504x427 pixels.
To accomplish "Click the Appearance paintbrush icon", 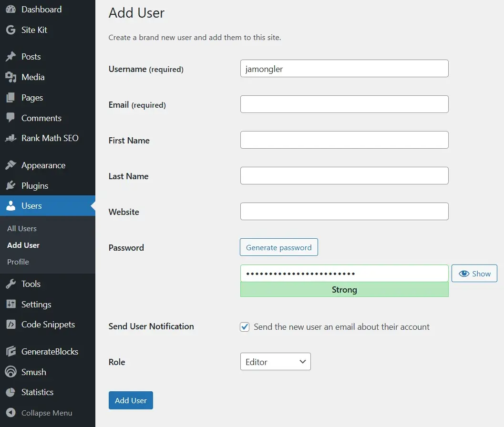I will [x=10, y=165].
